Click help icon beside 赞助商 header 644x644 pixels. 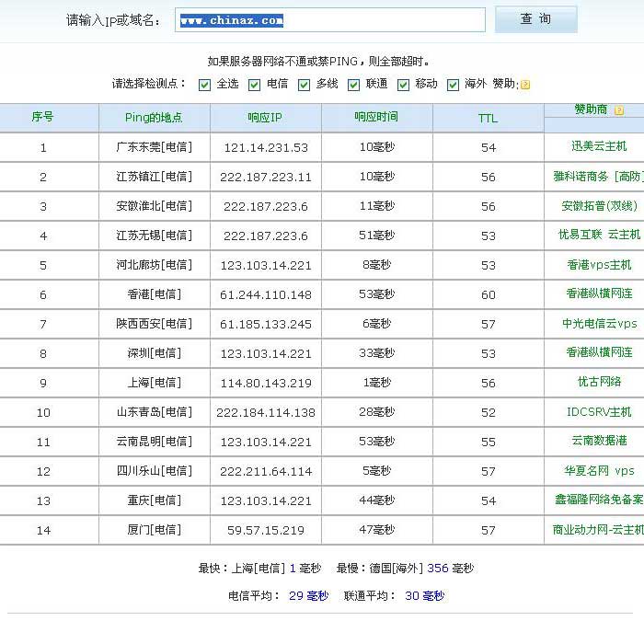[x=619, y=110]
